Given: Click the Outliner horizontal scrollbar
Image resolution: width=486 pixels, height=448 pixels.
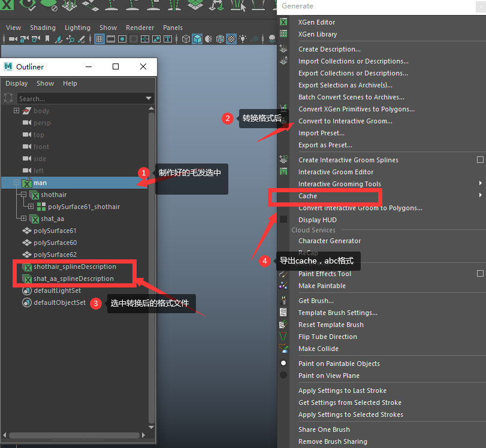Looking at the screenshot, I should click(x=74, y=435).
